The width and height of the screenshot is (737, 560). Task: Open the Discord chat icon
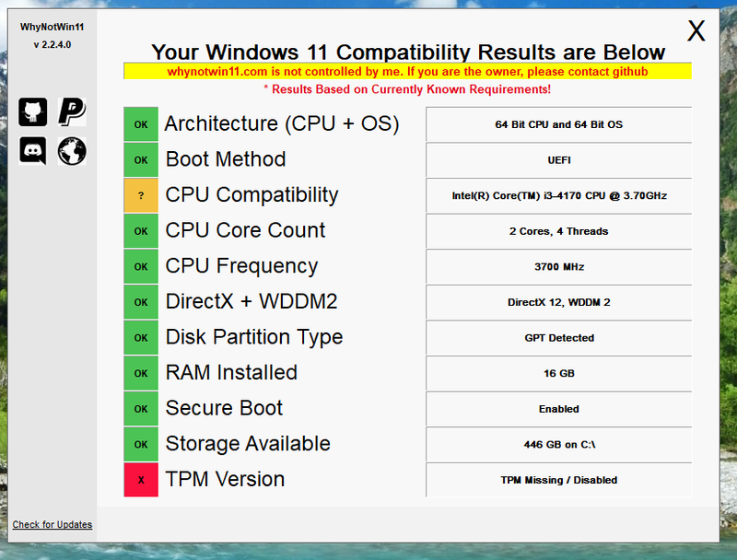32,151
